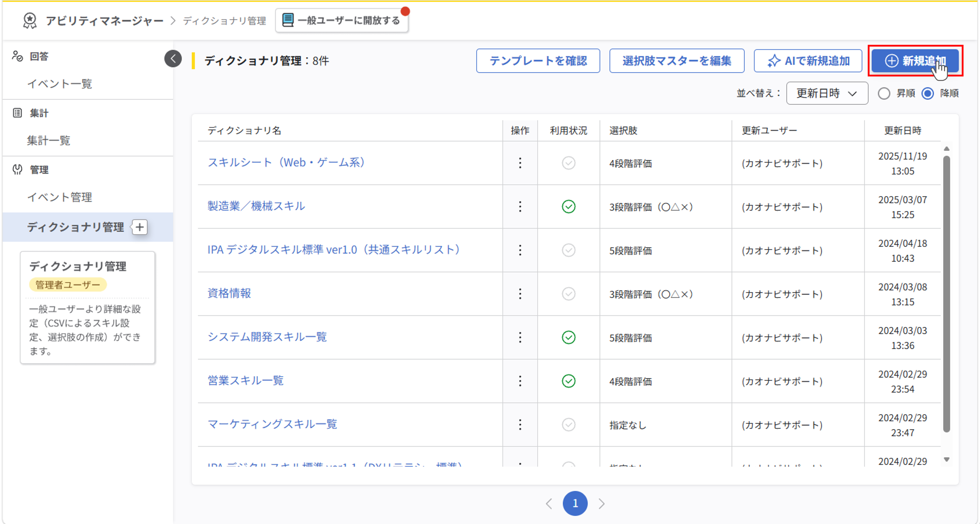This screenshot has height=524, width=980.
Task: Click ディクショナリ管理 in the breadcrumb
Action: click(225, 21)
